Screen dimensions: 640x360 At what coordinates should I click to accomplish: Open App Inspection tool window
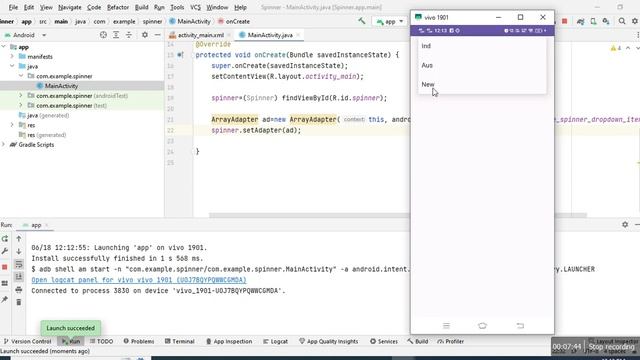coord(229,341)
